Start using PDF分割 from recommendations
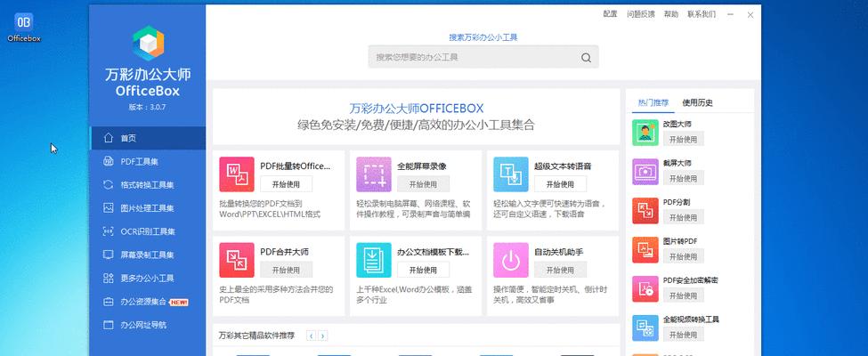The image size is (868, 356). coord(684,217)
